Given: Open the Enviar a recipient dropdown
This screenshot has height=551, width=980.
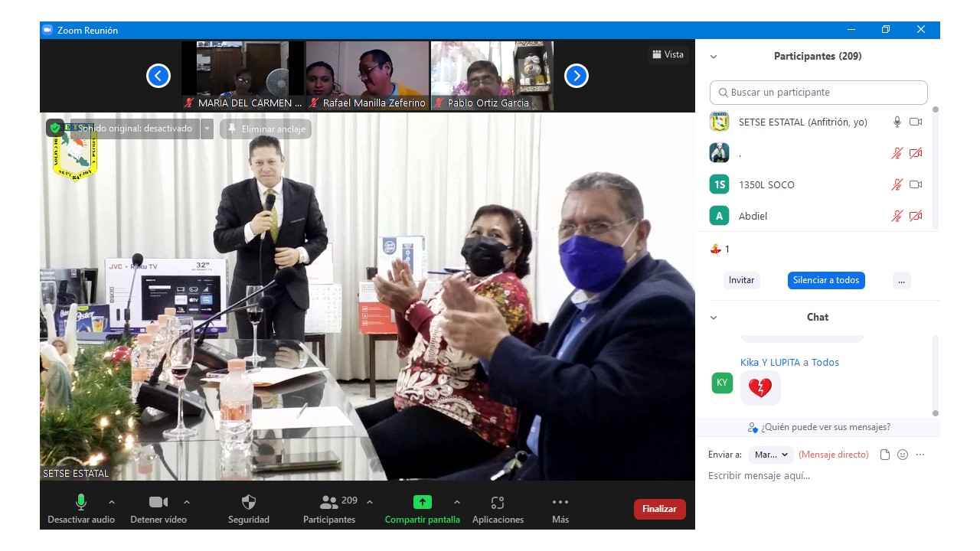Looking at the screenshot, I should point(771,455).
